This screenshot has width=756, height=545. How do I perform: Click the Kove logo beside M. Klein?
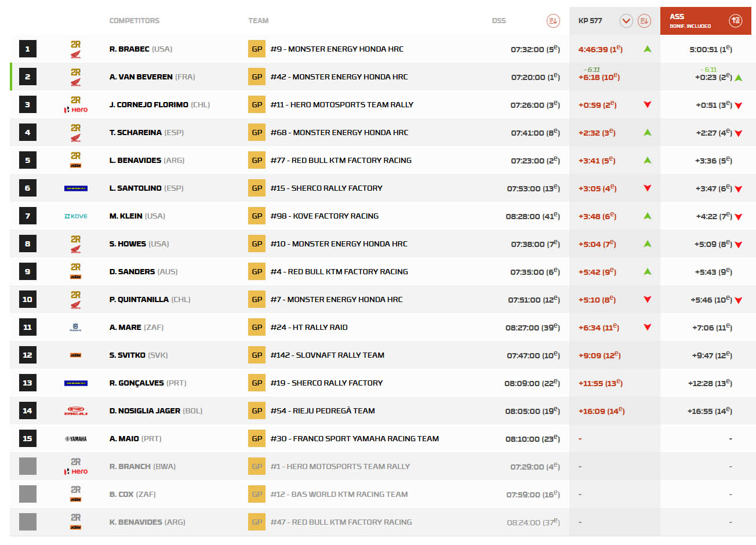75,216
